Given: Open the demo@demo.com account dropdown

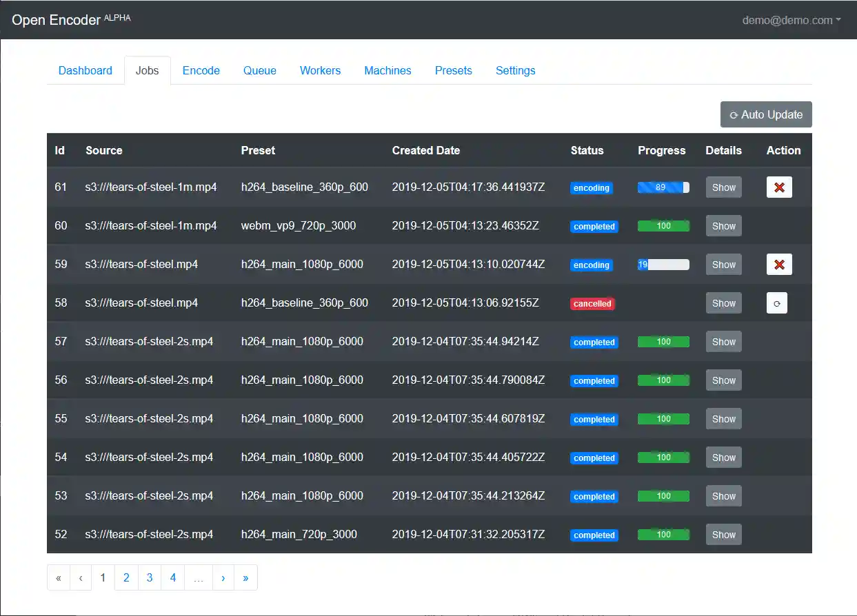Looking at the screenshot, I should pos(792,20).
